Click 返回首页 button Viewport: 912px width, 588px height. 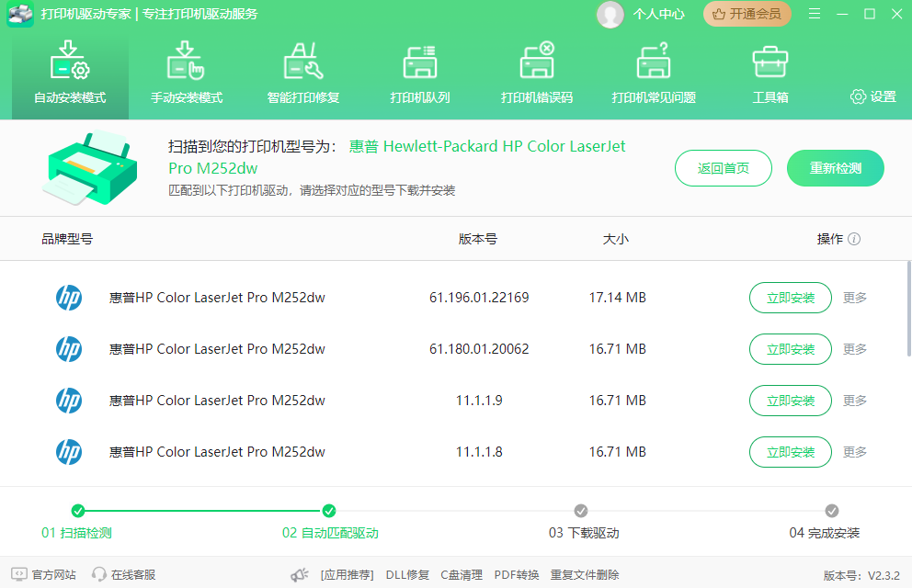click(724, 168)
